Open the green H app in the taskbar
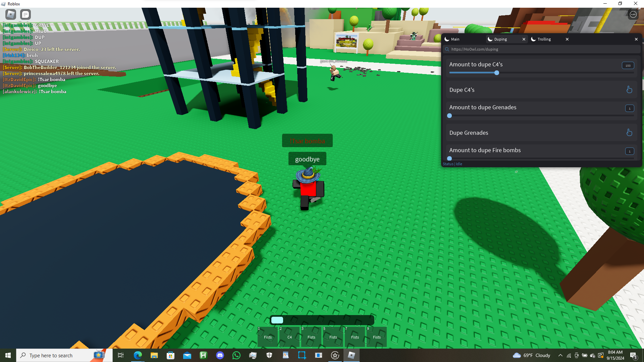The image size is (644, 362). [x=203, y=355]
